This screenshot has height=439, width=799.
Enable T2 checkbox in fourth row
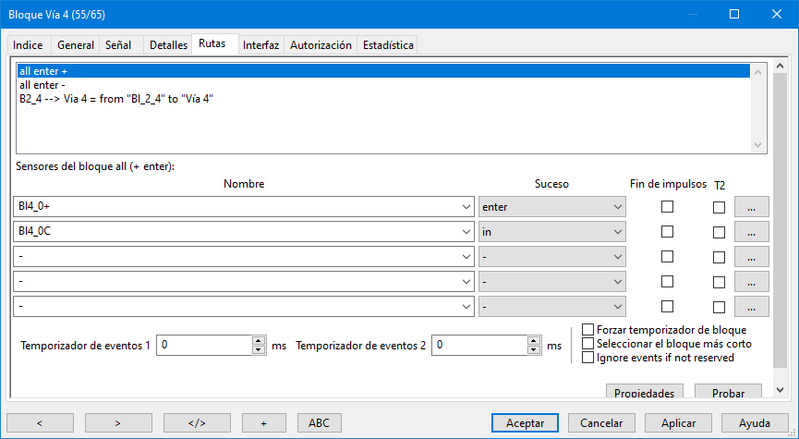(x=719, y=282)
